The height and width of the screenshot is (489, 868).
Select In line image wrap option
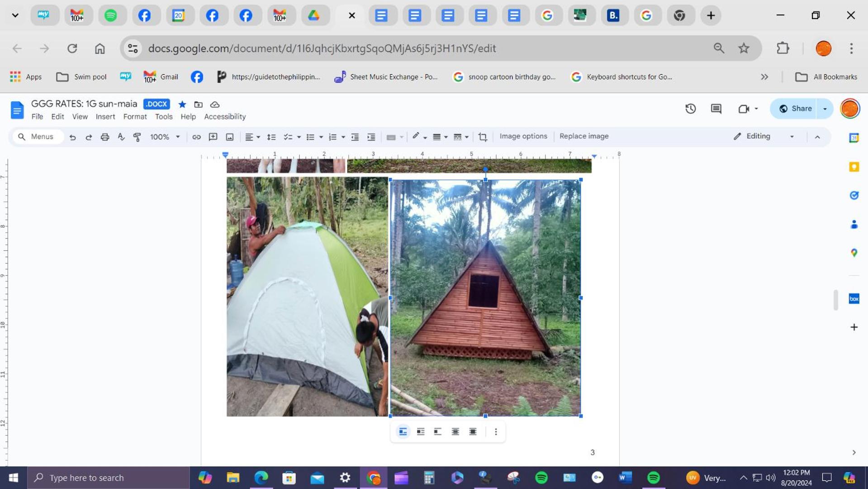pos(403,431)
